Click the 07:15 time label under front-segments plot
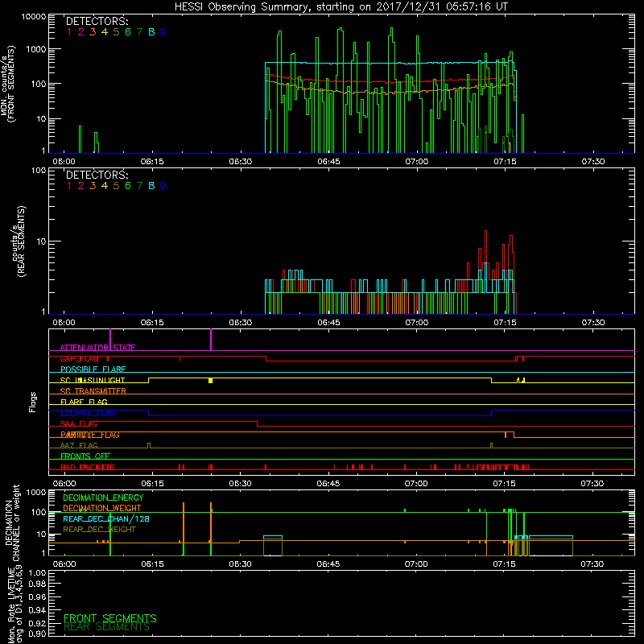This screenshot has width=644, height=644. pos(505,162)
